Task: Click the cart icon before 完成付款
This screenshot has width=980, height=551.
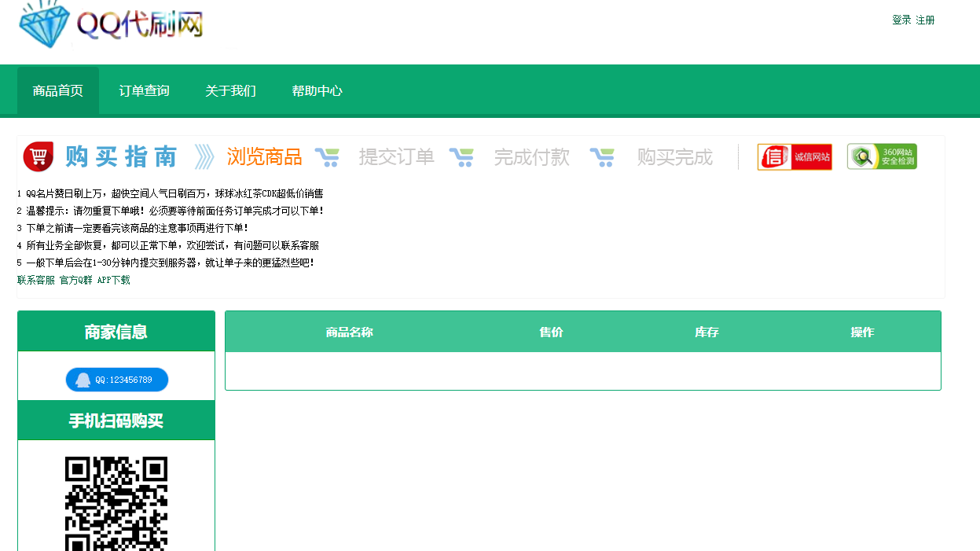Action: point(603,156)
